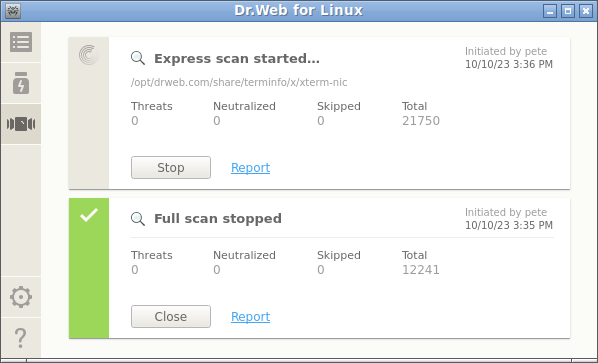
Task: Stop the running Express scan
Action: (x=171, y=167)
